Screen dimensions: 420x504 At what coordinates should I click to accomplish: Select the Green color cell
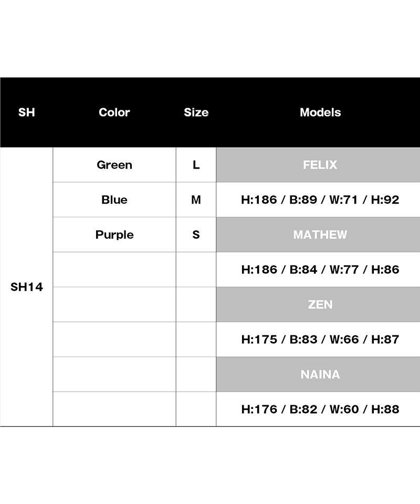click(x=114, y=165)
